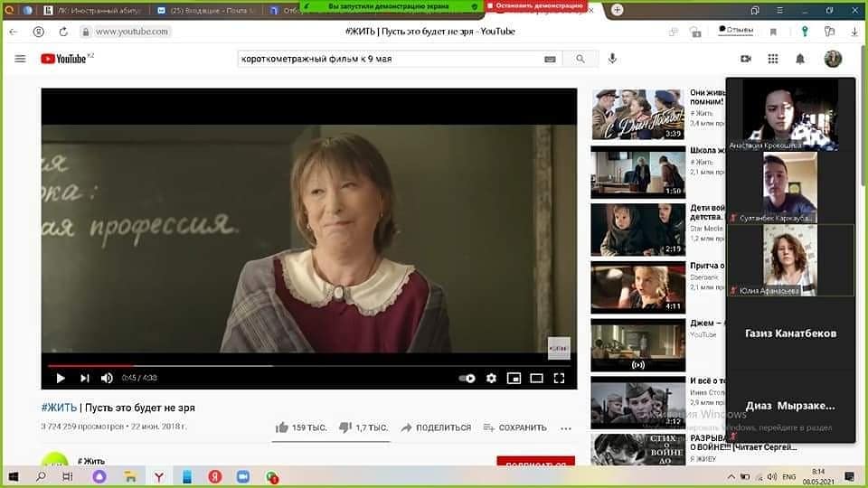Open Zoom from the taskbar
The height and width of the screenshot is (488, 868).
pos(242,476)
